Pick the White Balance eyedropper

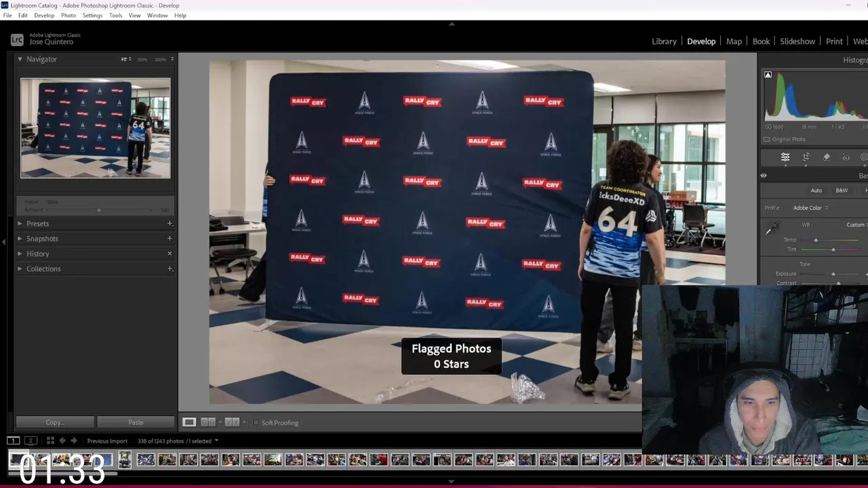pos(772,229)
